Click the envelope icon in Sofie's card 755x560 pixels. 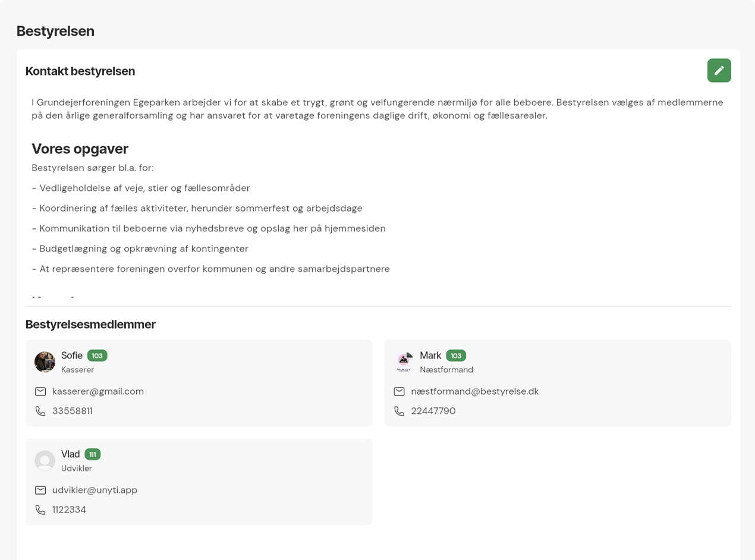(40, 391)
